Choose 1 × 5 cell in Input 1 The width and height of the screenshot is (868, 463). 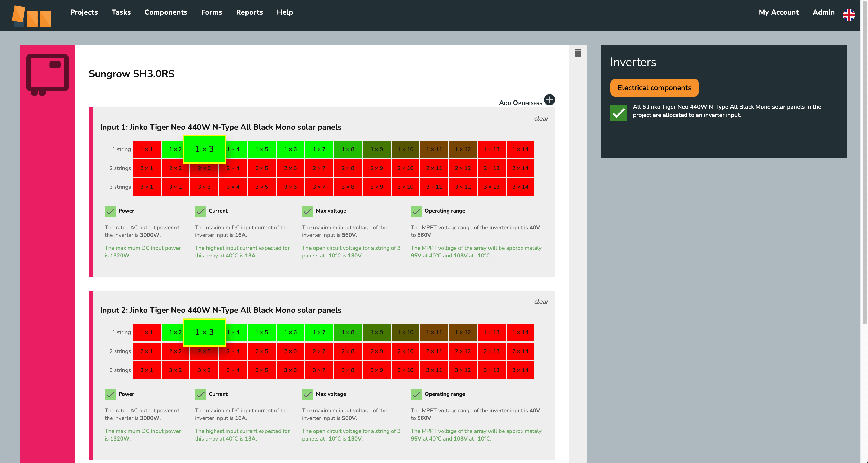[x=261, y=149]
